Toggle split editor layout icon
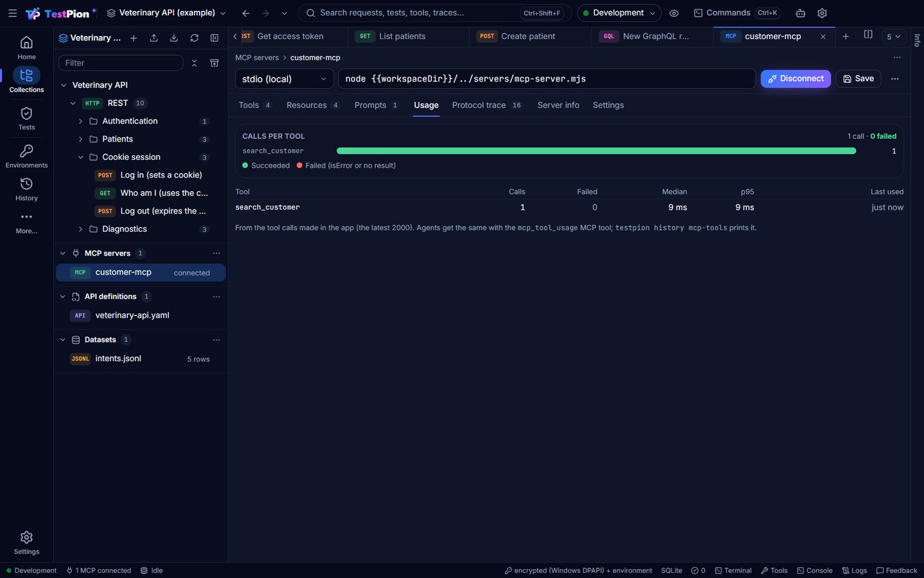This screenshot has height=578, width=924. 868,35
